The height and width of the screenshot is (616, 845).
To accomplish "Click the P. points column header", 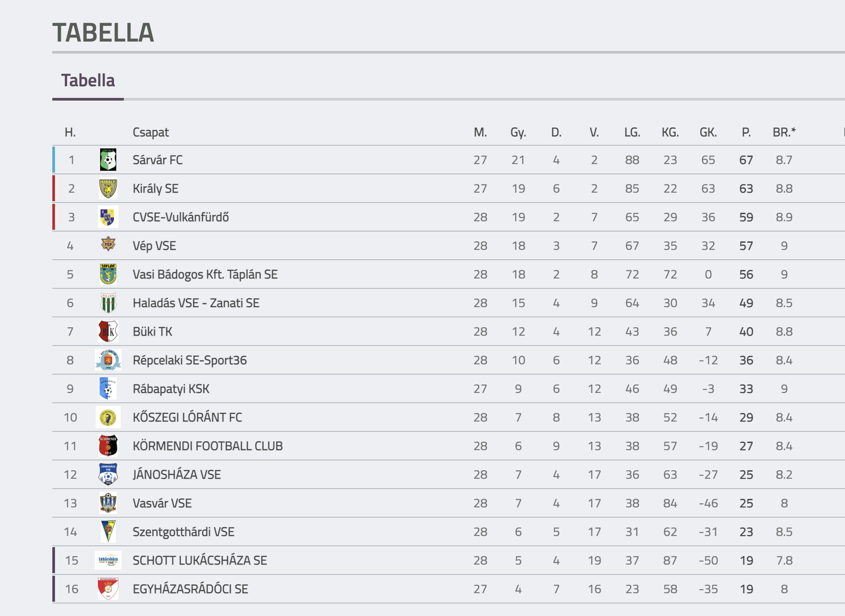I will pyautogui.click(x=746, y=132).
